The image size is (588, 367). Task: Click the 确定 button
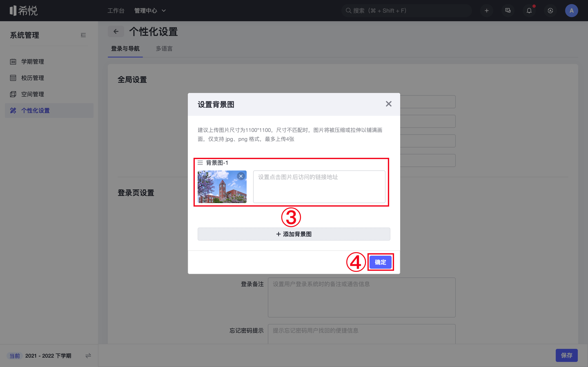coord(380,262)
